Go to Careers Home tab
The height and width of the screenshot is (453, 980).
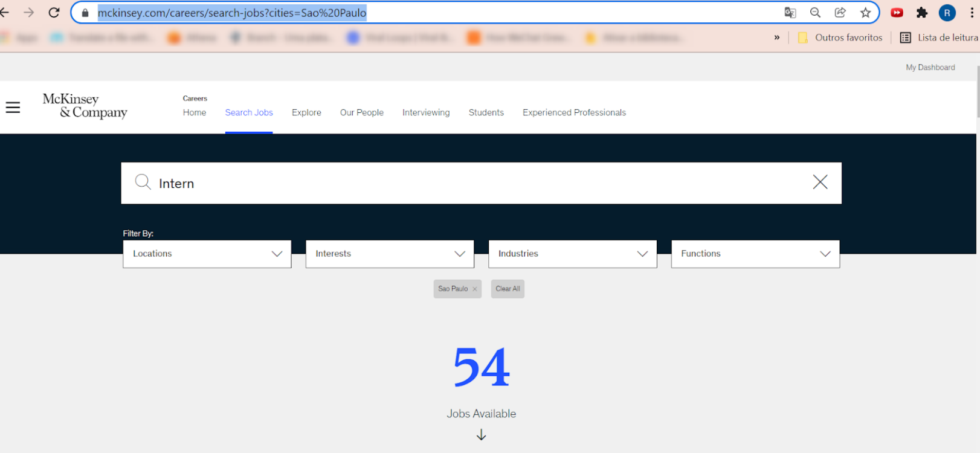pos(195,112)
